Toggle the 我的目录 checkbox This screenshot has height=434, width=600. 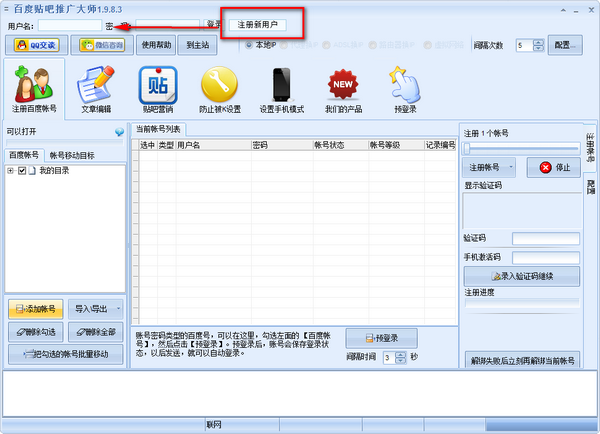click(22, 171)
